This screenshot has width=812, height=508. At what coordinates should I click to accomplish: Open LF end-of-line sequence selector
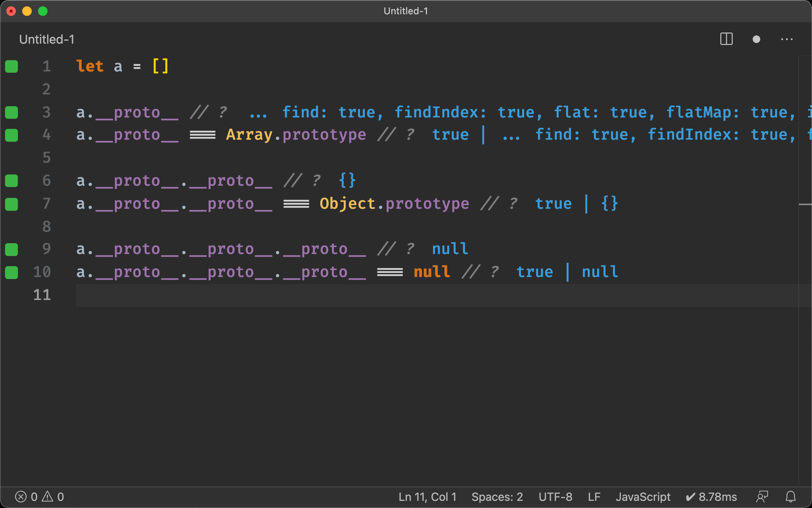point(594,496)
